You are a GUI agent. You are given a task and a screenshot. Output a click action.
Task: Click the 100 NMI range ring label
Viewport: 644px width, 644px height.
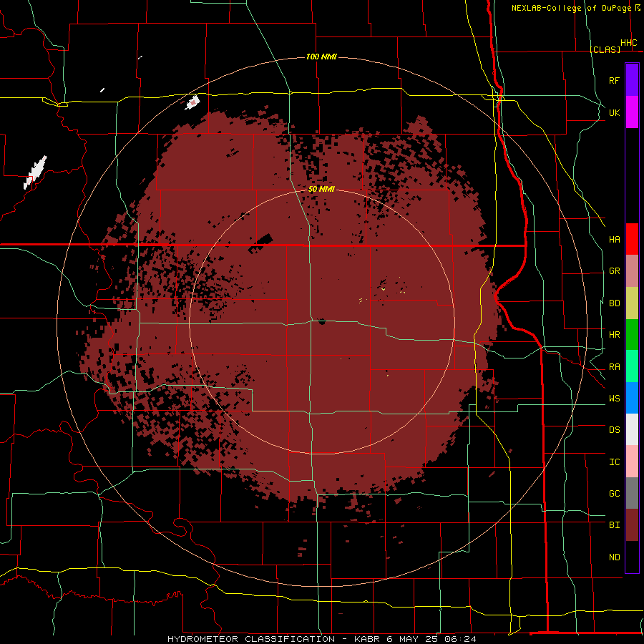pos(321,57)
